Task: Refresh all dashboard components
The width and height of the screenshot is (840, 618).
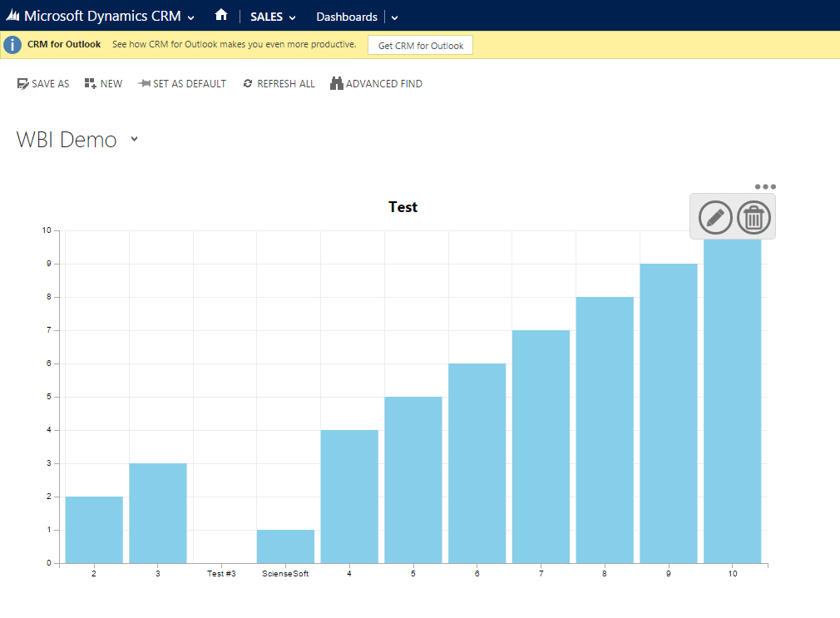Action: 279,84
